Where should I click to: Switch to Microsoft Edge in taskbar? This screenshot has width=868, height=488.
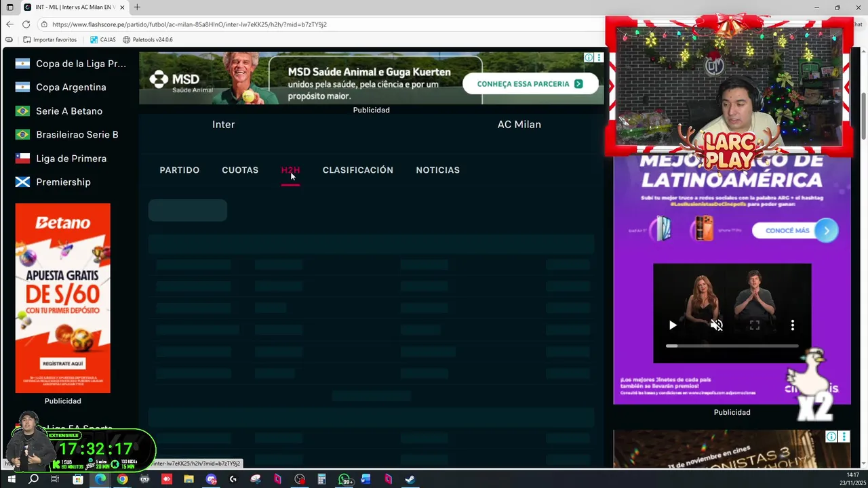point(100,479)
